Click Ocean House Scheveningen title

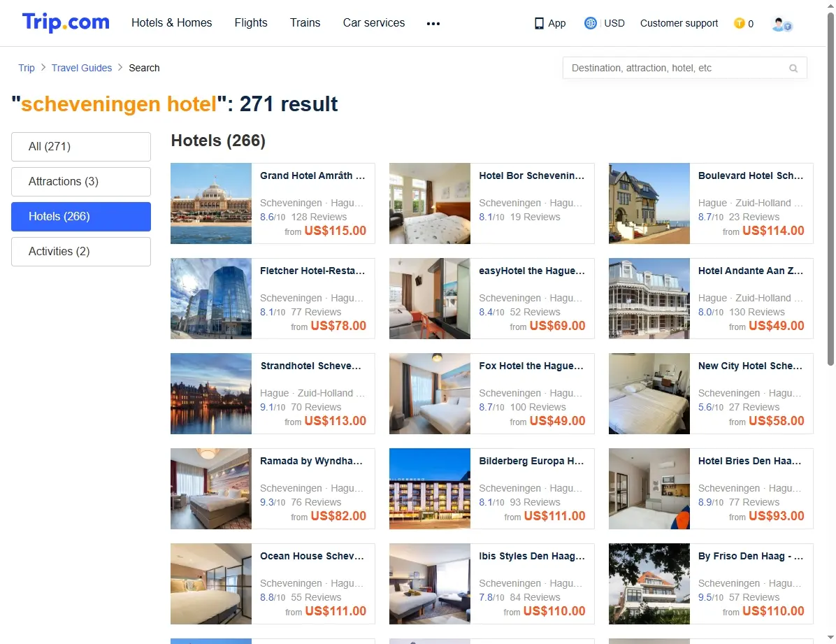(312, 556)
